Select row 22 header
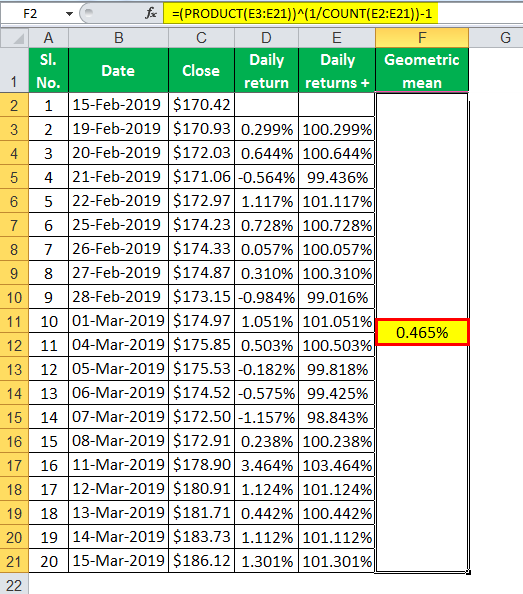The width and height of the screenshot is (523, 594). [x=14, y=585]
